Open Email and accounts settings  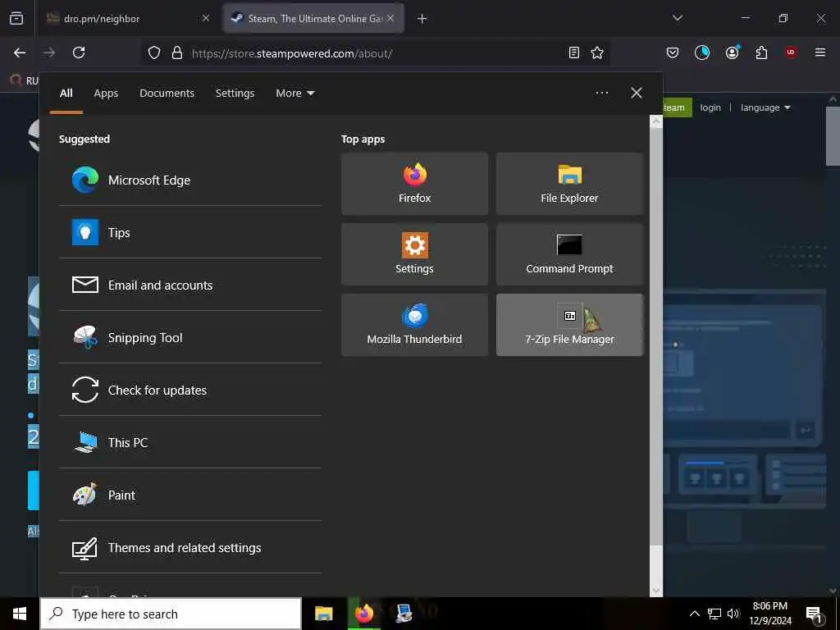click(x=190, y=285)
